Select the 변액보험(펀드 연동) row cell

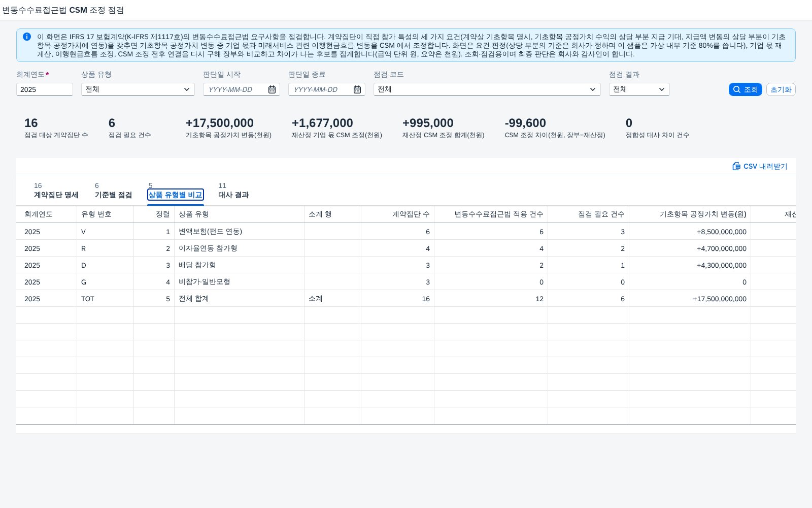pos(240,232)
